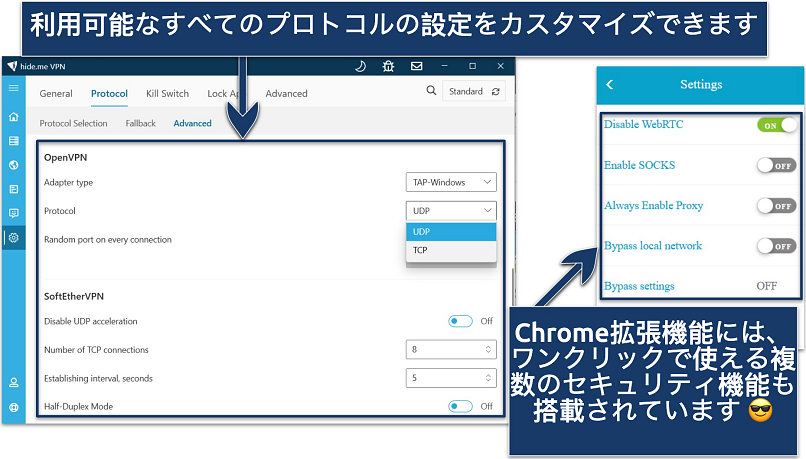This screenshot has height=459, width=806.
Task: Toggle Disable UDP acceleration switch
Action: [x=460, y=321]
